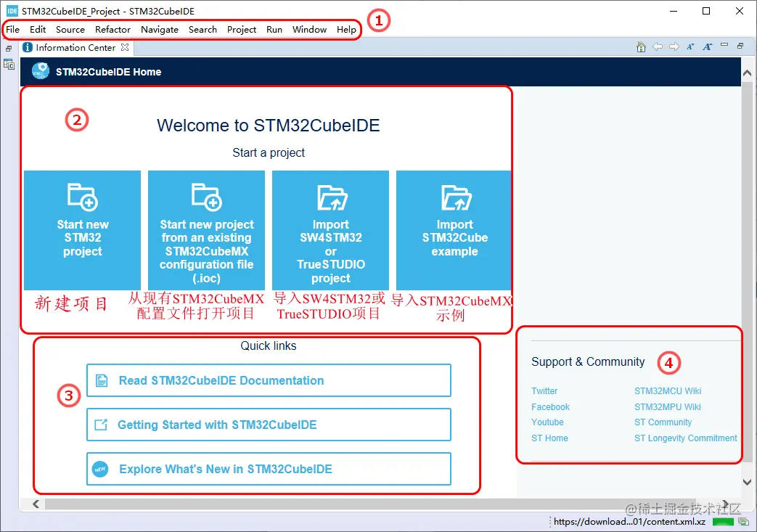Viewport: 757px width, 532px height.
Task: Click the STM32CubeIDE Home header title
Action: pos(108,72)
